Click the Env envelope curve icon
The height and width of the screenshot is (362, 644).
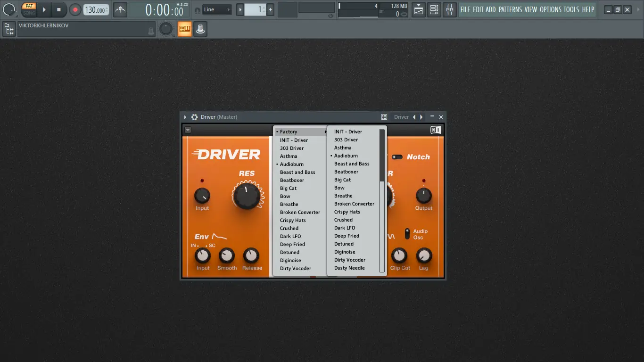[x=220, y=236]
